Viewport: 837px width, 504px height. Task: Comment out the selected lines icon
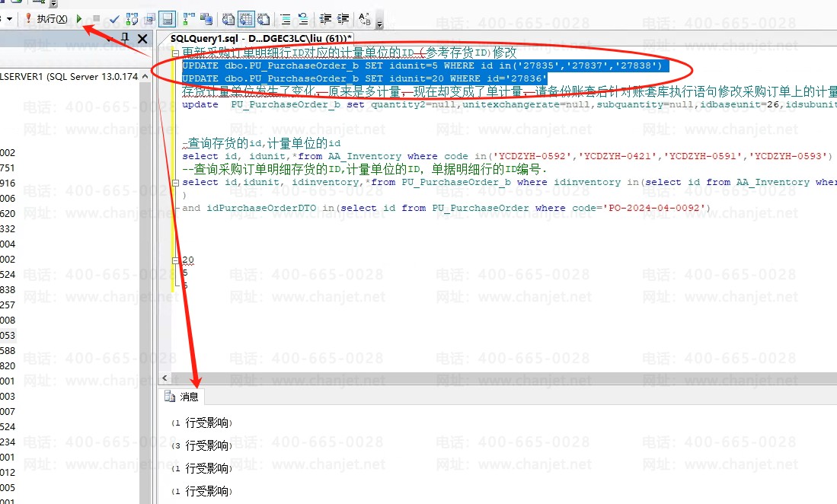[286, 20]
